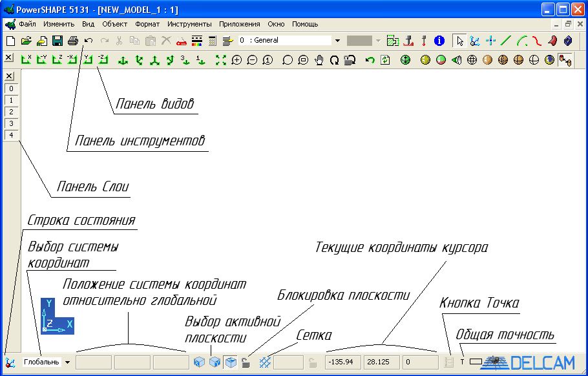Image resolution: width=588 pixels, height=376 pixels.
Task: Select the red Surface creation tool
Action: point(552,41)
